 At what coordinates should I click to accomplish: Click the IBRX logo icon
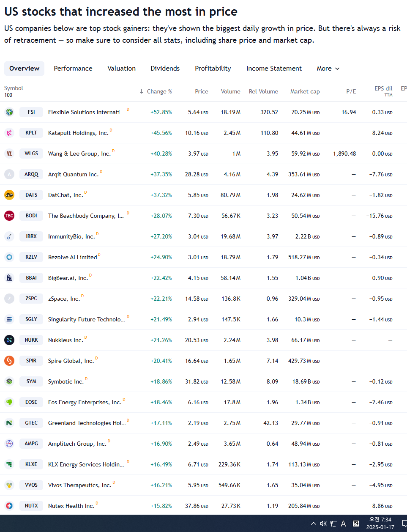tap(9, 236)
